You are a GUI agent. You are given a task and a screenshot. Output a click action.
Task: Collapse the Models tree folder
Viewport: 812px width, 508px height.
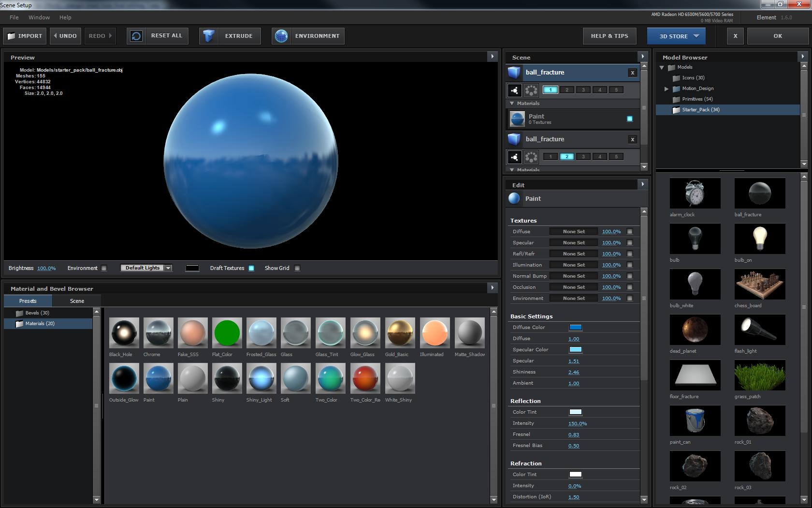pyautogui.click(x=662, y=67)
